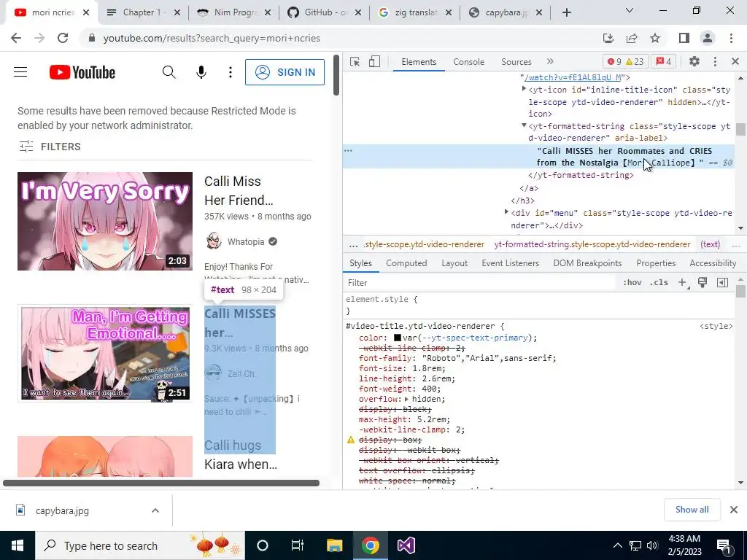Click the SIGN IN button
The image size is (747, 560).
(x=285, y=72)
